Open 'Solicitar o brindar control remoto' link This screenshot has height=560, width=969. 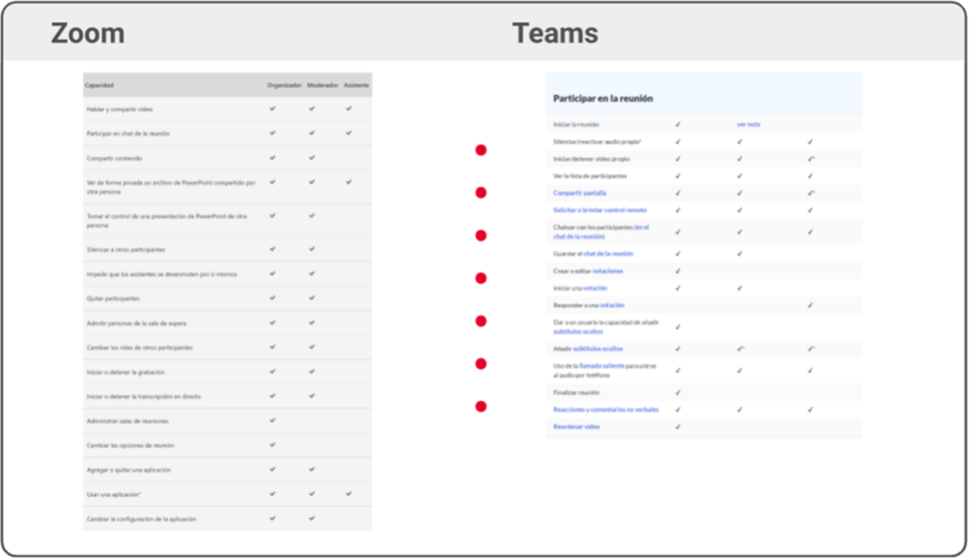[600, 210]
